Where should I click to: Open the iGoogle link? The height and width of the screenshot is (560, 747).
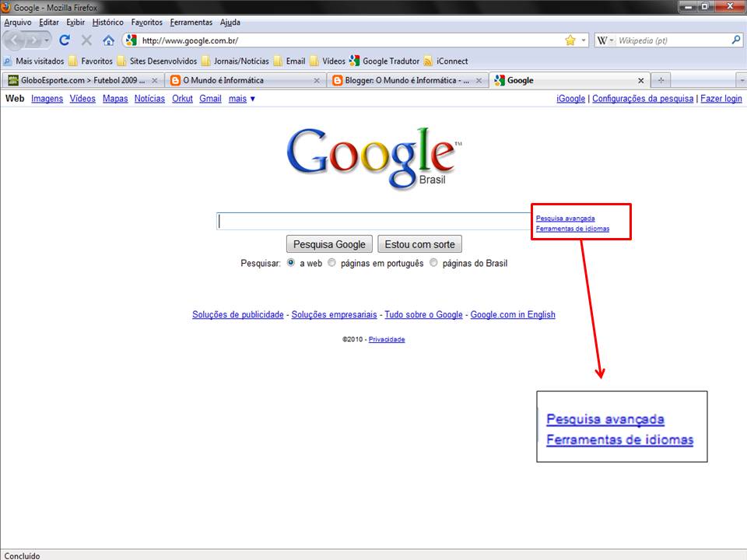click(x=570, y=99)
